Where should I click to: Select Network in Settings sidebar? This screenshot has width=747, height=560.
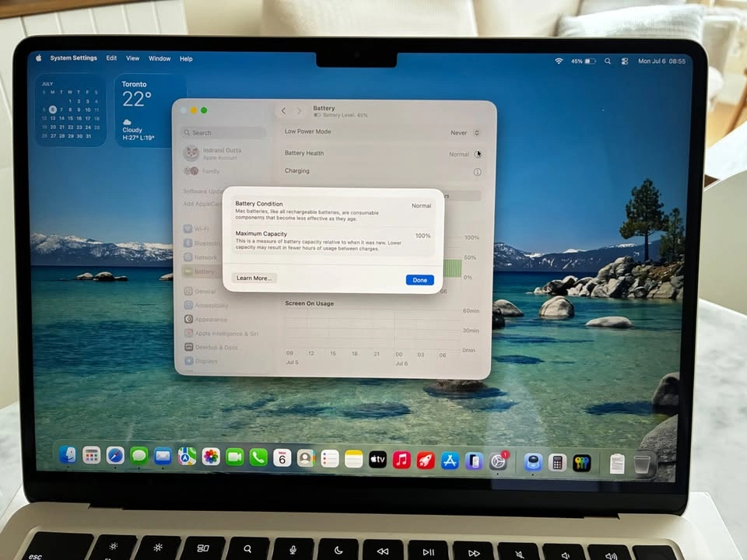coord(201,257)
